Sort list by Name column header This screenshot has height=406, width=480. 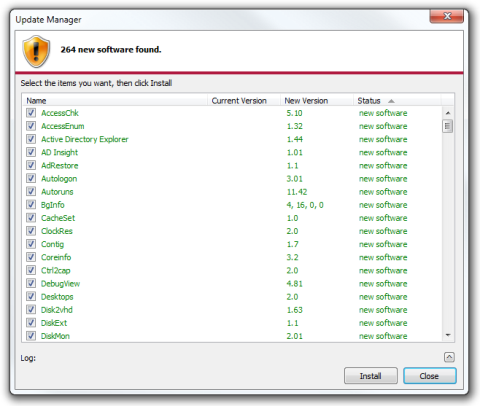click(115, 100)
